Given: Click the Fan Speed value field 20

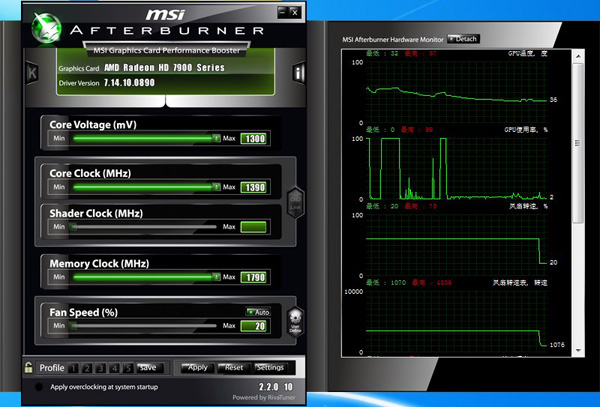Looking at the screenshot, I should click(253, 326).
